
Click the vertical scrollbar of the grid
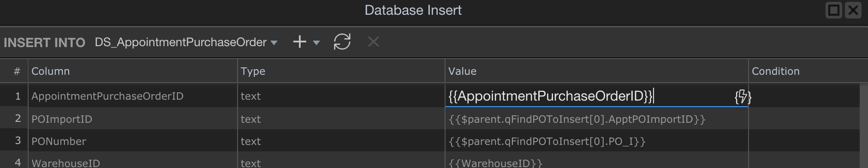point(864,126)
